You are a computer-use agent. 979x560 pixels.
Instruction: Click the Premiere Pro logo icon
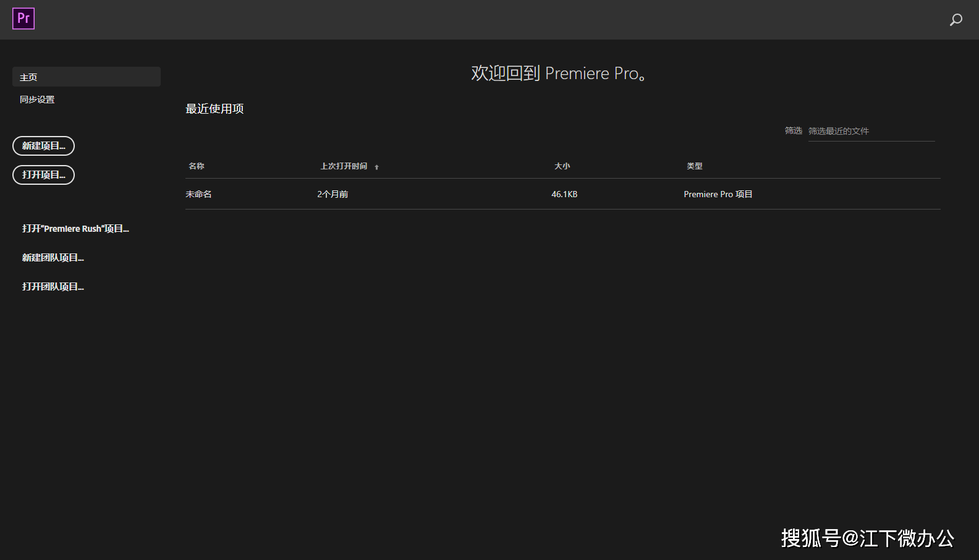point(23,19)
